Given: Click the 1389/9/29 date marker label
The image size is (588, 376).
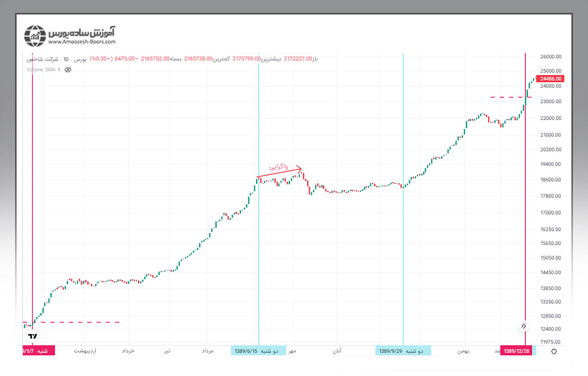Looking at the screenshot, I should [x=403, y=351].
